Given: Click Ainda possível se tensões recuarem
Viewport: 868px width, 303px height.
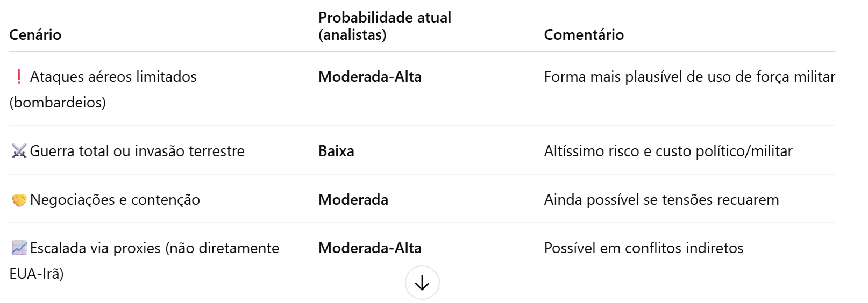Looking at the screenshot, I should click(x=661, y=200).
